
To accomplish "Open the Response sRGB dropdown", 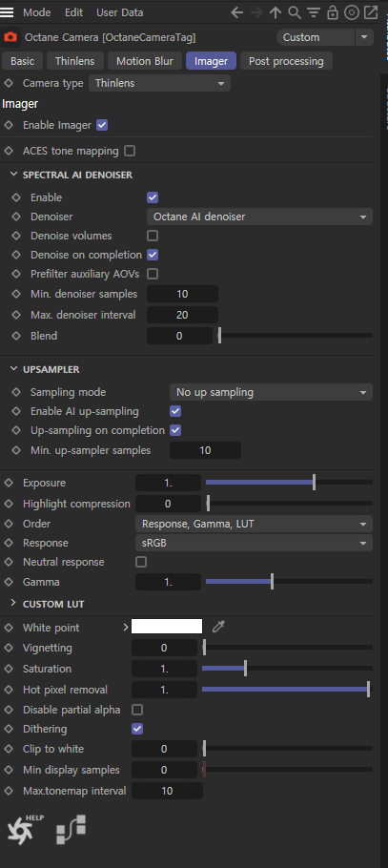I will pos(254,543).
